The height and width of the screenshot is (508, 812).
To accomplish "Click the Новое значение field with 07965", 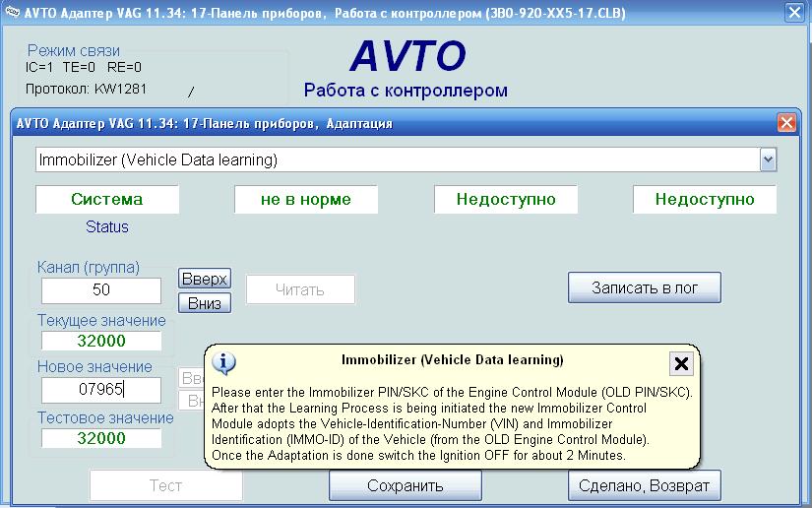I will [x=101, y=390].
